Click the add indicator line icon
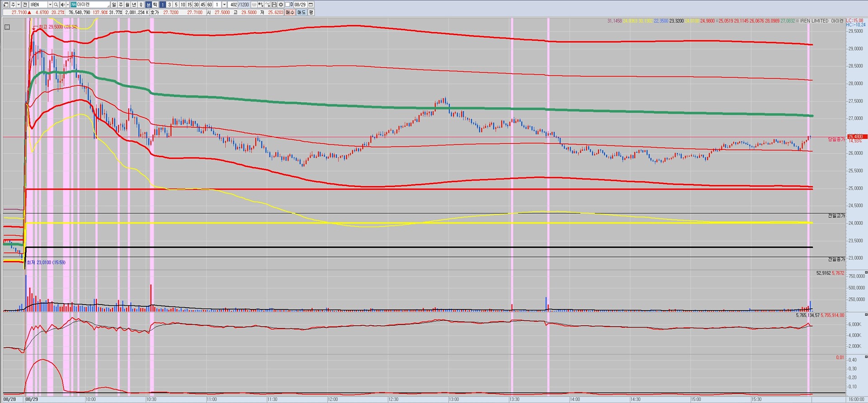Image resolution: width=868 pixels, height=403 pixels. click(x=268, y=5)
